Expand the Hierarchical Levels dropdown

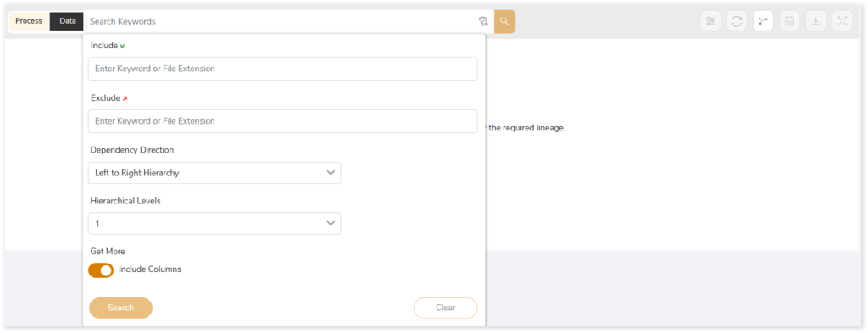214,224
